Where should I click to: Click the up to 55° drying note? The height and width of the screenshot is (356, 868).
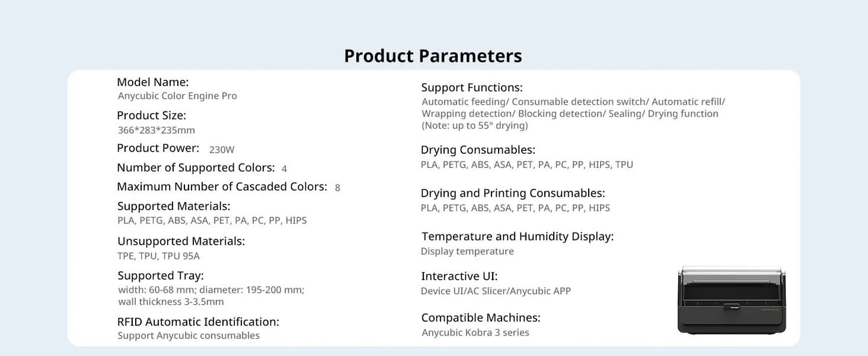pyautogui.click(x=475, y=126)
